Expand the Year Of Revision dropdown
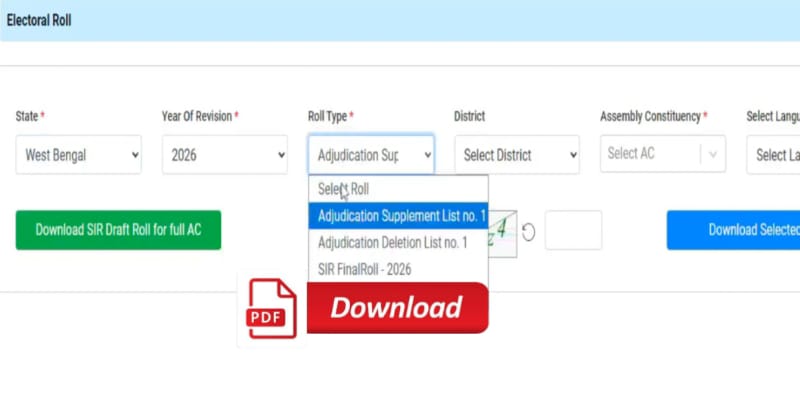Screen dimensions: 800x412 [x=225, y=155]
